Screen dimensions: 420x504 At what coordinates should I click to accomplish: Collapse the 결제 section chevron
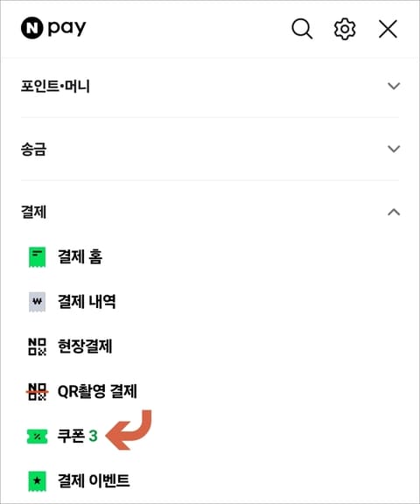[x=394, y=212]
